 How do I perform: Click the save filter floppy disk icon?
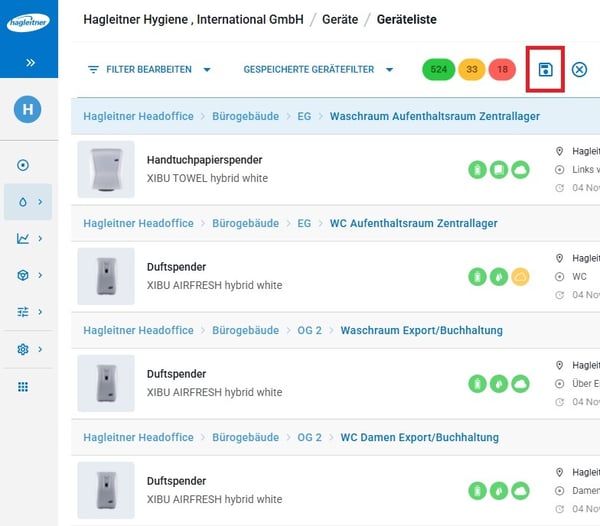[x=545, y=69]
